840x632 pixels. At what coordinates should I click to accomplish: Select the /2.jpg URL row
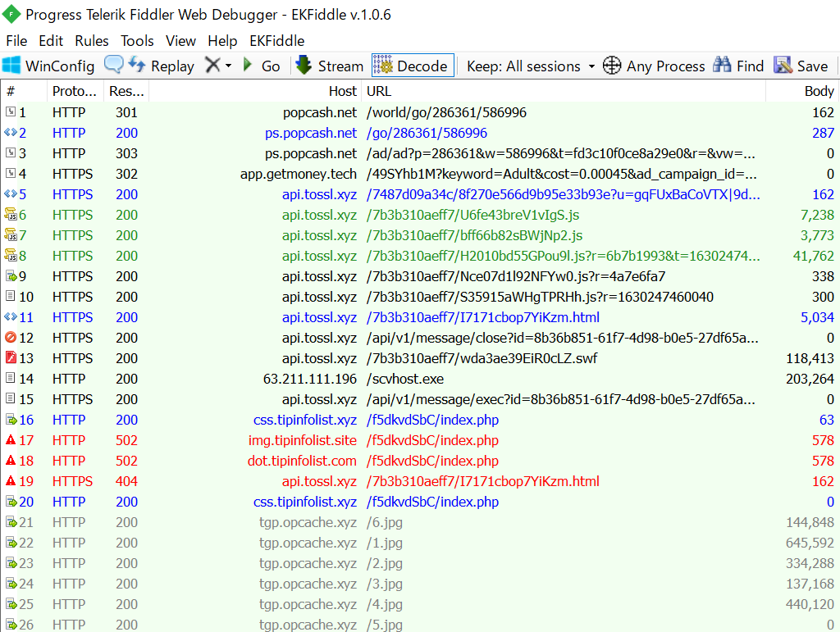pyautogui.click(x=384, y=563)
